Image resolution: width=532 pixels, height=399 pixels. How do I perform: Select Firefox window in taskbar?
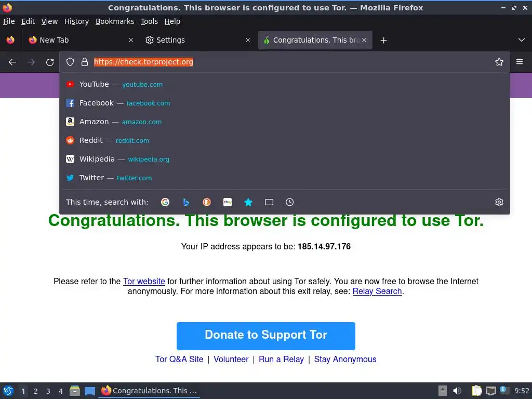click(149, 391)
